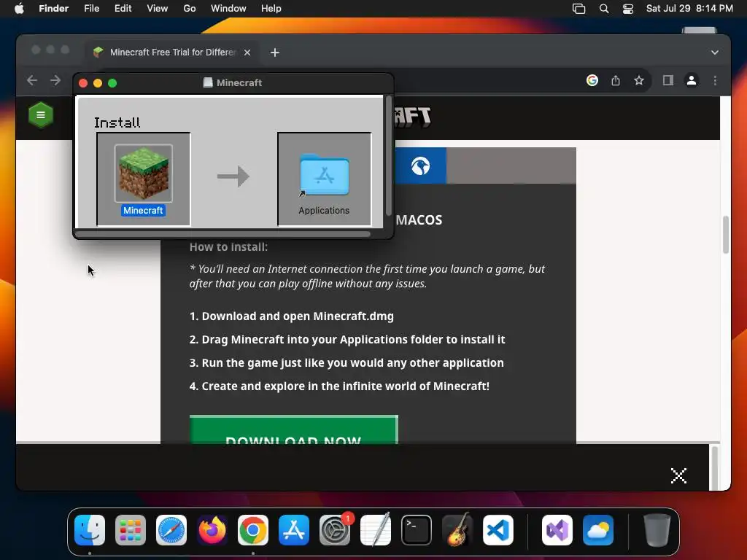Click the Google account icon in toolbar

click(x=592, y=80)
